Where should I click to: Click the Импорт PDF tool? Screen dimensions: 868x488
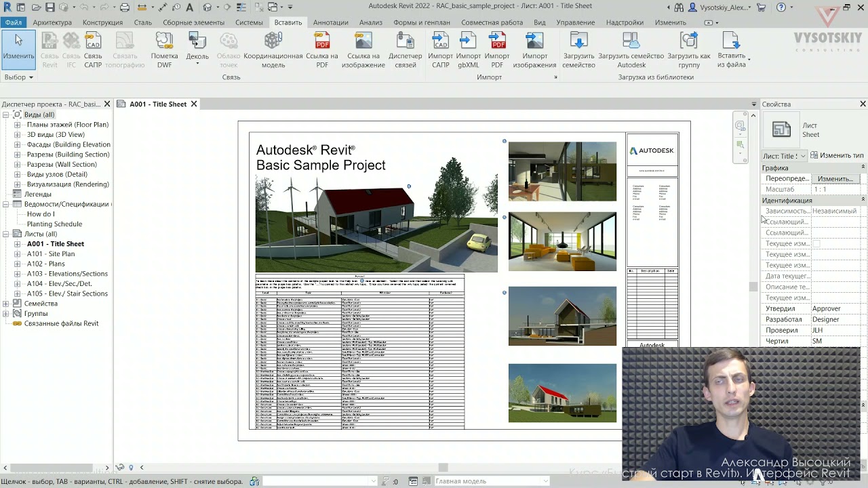[497, 50]
